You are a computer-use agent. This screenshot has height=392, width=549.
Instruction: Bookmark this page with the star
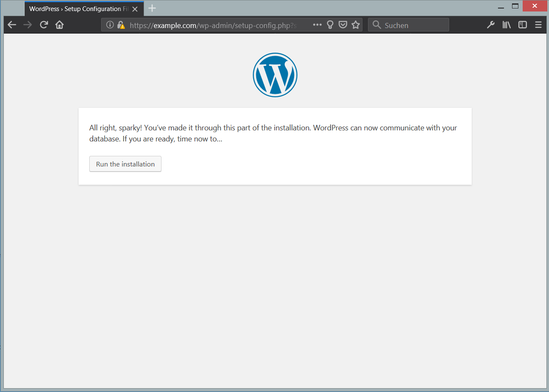[356, 25]
